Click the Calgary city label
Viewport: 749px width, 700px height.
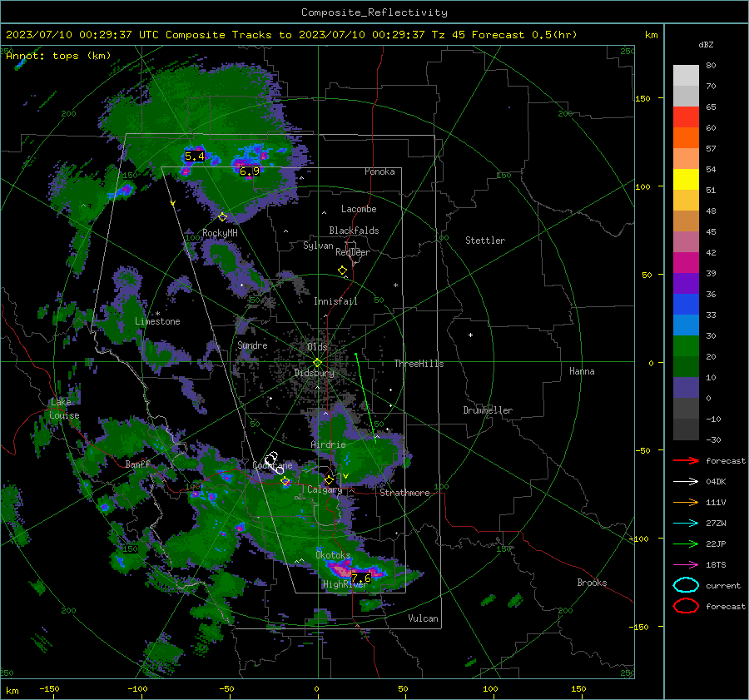(x=325, y=489)
